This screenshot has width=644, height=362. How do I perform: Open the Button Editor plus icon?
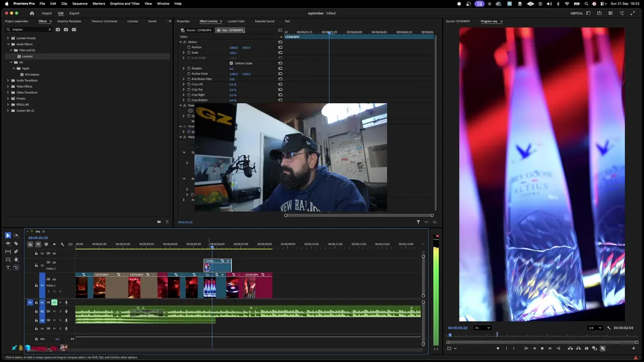pyautogui.click(x=633, y=348)
